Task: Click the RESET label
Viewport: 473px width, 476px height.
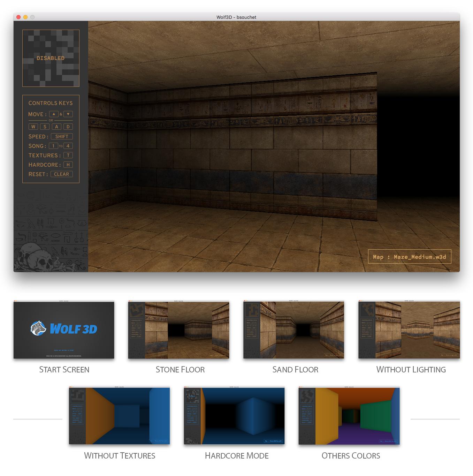Action: (38, 174)
